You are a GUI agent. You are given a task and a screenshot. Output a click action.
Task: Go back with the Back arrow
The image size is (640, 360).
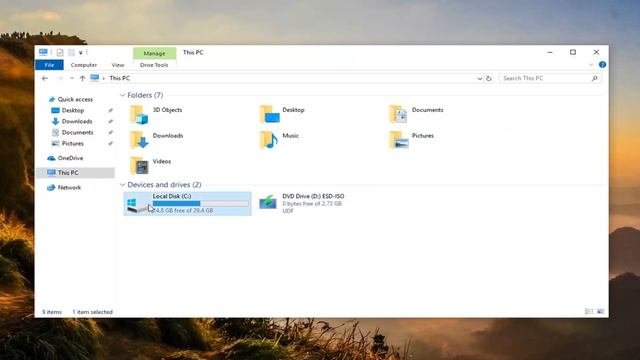(x=45, y=78)
